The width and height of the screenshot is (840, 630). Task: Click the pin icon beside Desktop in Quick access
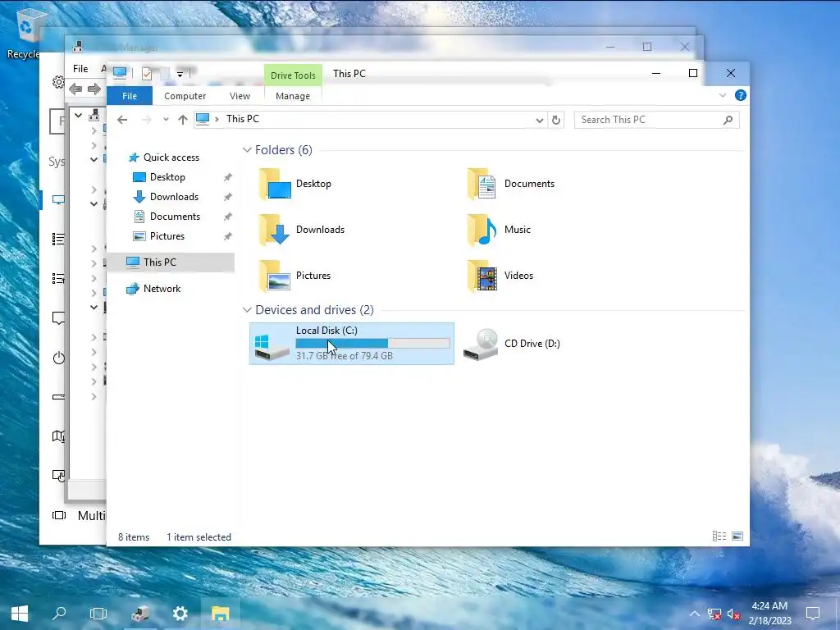click(x=228, y=177)
